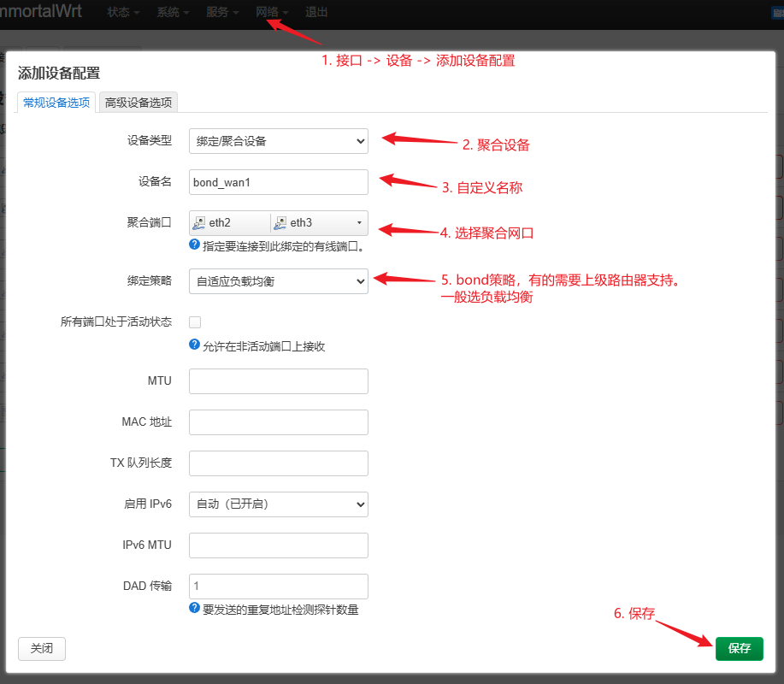Switch to the 高级设备选项 tab
Screen dimensions: 784x684
tap(139, 102)
